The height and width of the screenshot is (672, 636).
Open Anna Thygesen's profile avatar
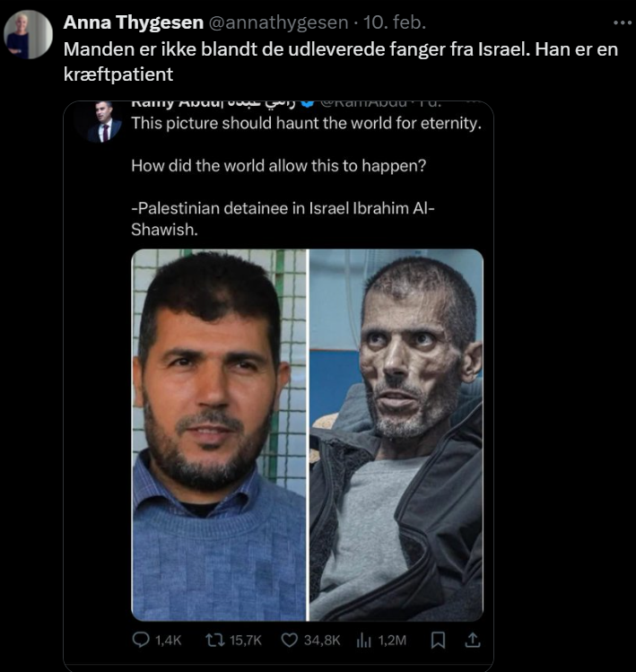point(29,35)
